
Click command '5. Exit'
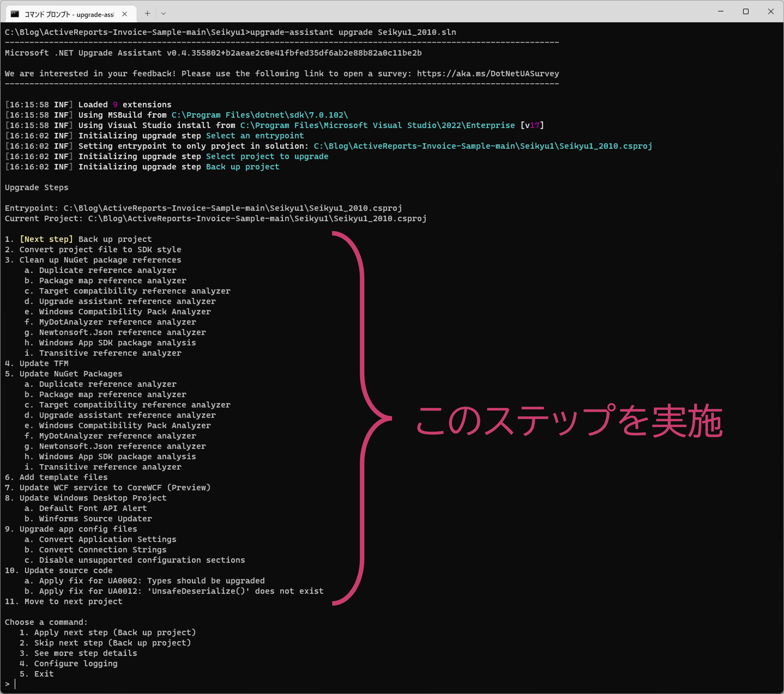point(36,674)
